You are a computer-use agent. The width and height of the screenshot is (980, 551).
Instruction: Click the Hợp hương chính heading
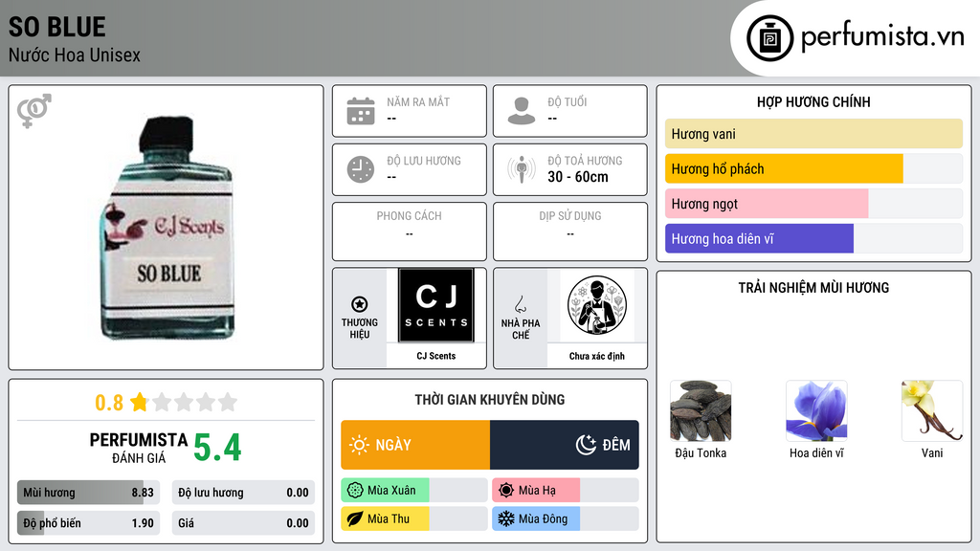(813, 101)
